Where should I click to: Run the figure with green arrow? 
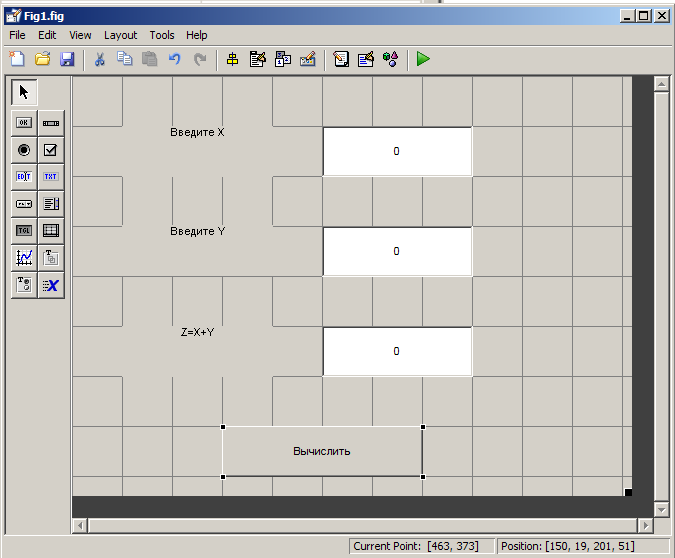pos(423,59)
